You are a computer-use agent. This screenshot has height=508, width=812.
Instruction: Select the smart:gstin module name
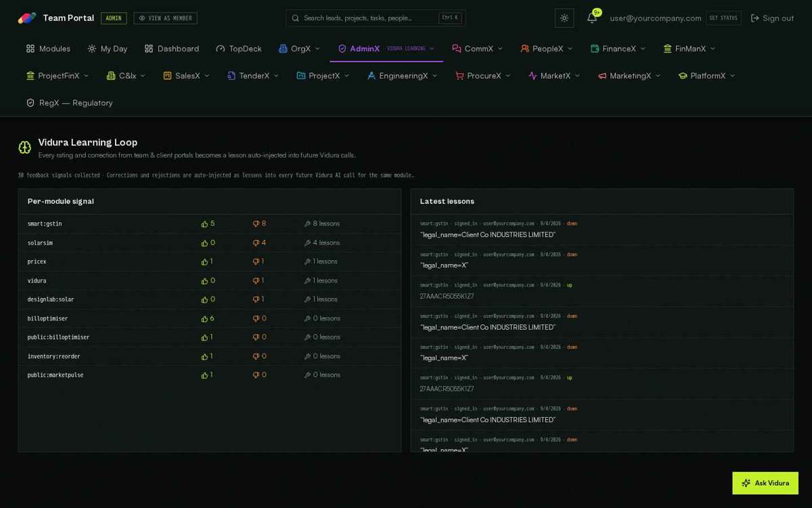tap(45, 224)
